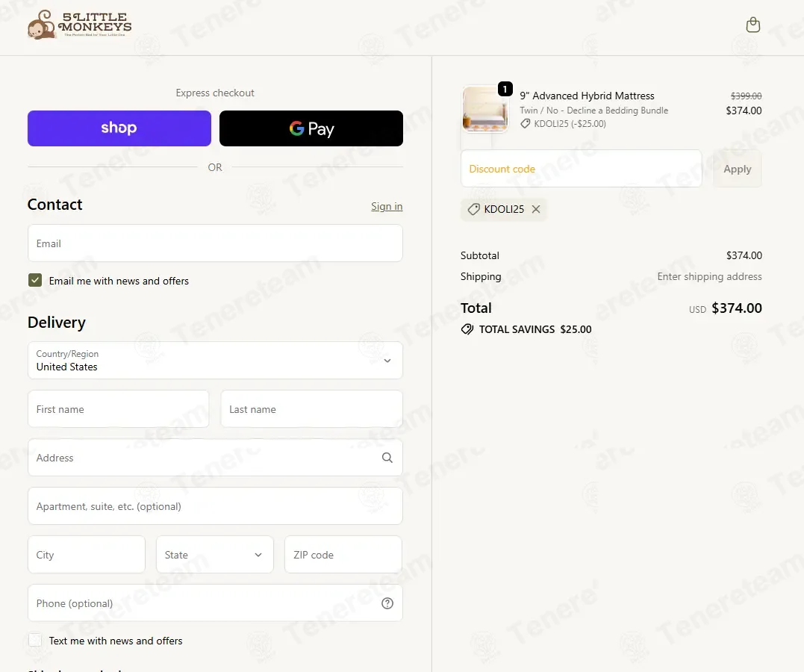Click the Twin / No - Decline a Bedding Bundle text
This screenshot has width=804, height=672.
pyautogui.click(x=593, y=111)
